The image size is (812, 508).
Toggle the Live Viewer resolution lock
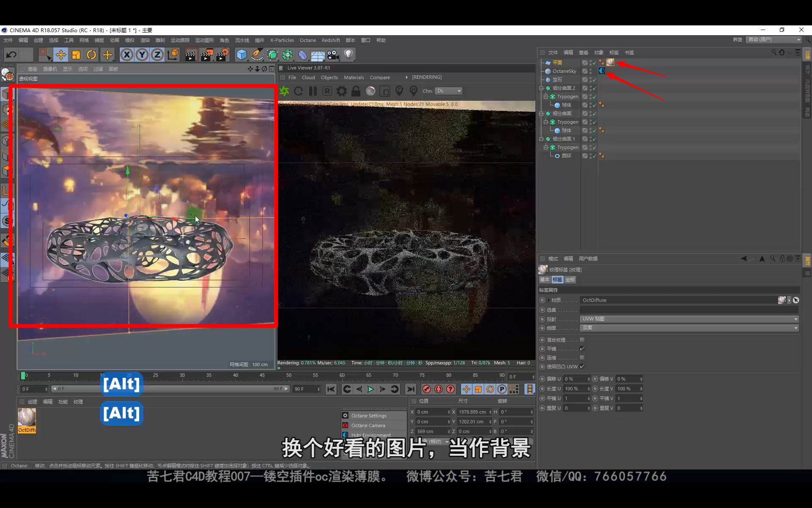[x=356, y=91]
